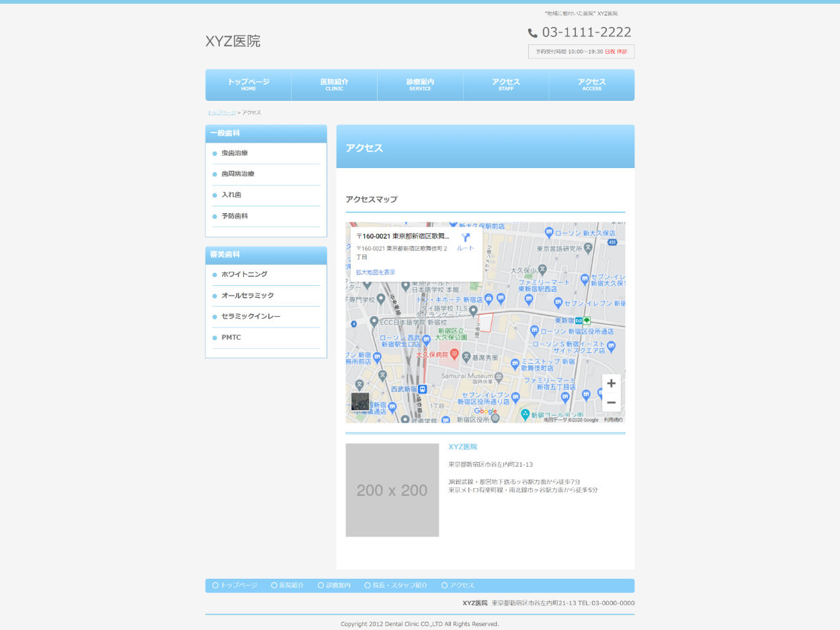The width and height of the screenshot is (840, 630).
Task: Open 院長・スタッフ紹介 in the footer menu
Action: [x=399, y=586]
